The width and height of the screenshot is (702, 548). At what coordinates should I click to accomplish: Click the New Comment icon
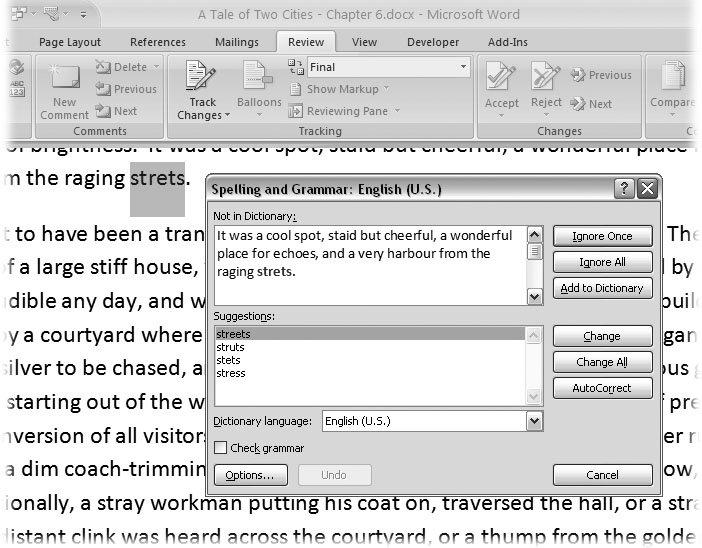coord(64,80)
